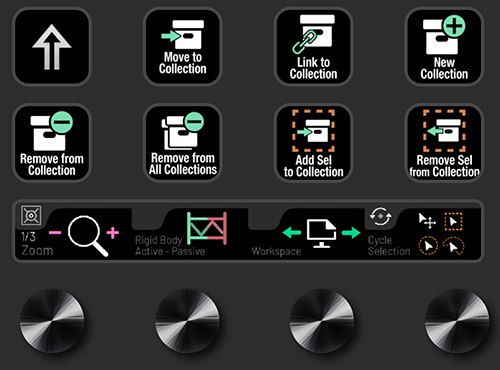Click the up arrow back button

tap(52, 47)
